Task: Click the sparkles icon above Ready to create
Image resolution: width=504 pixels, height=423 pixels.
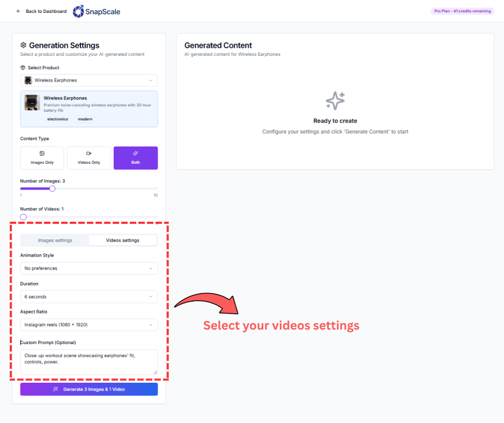Action: (x=335, y=100)
